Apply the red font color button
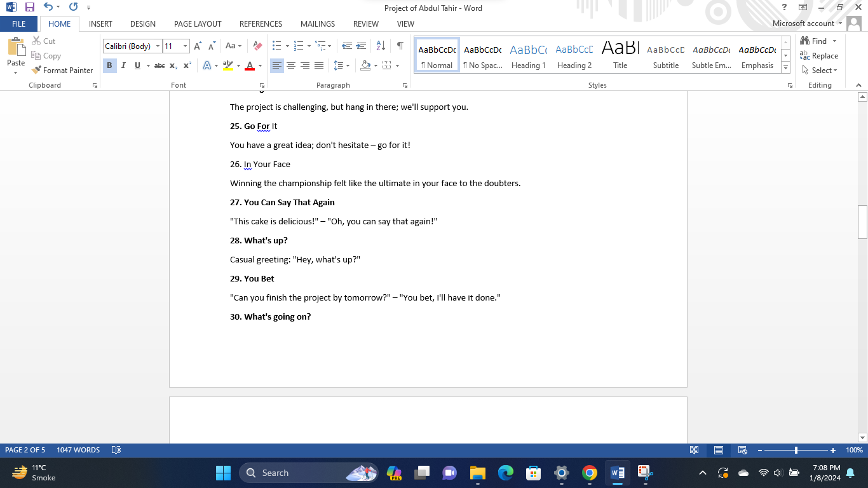The width and height of the screenshot is (868, 488). (x=250, y=65)
